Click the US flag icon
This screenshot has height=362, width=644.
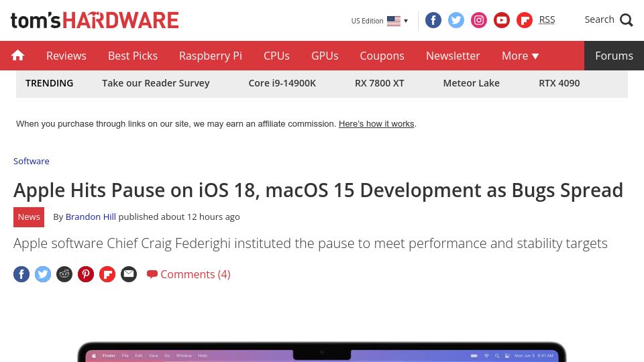coord(394,21)
